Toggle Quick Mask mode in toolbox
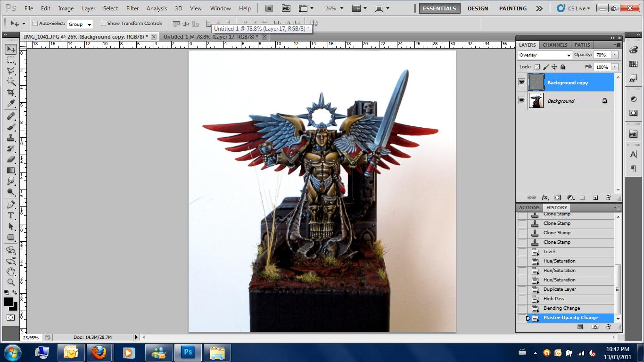Screen dimensions: 644x362 10,317
